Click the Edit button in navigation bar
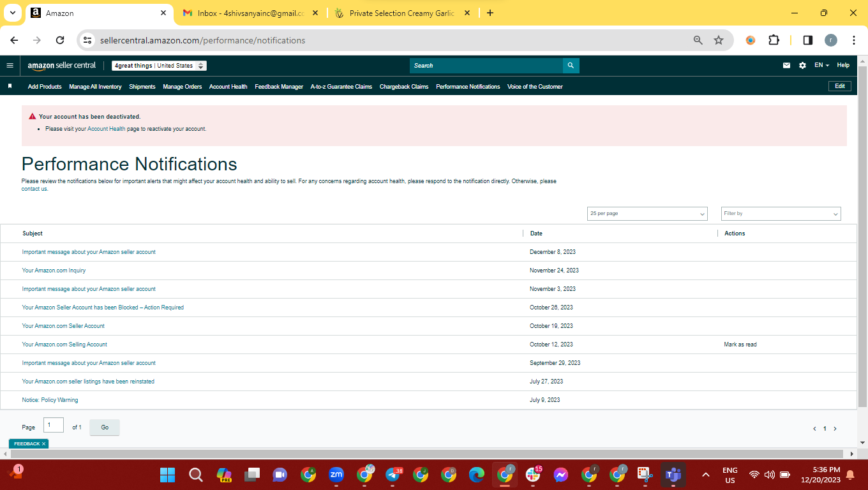This screenshot has width=868, height=490. [839, 86]
